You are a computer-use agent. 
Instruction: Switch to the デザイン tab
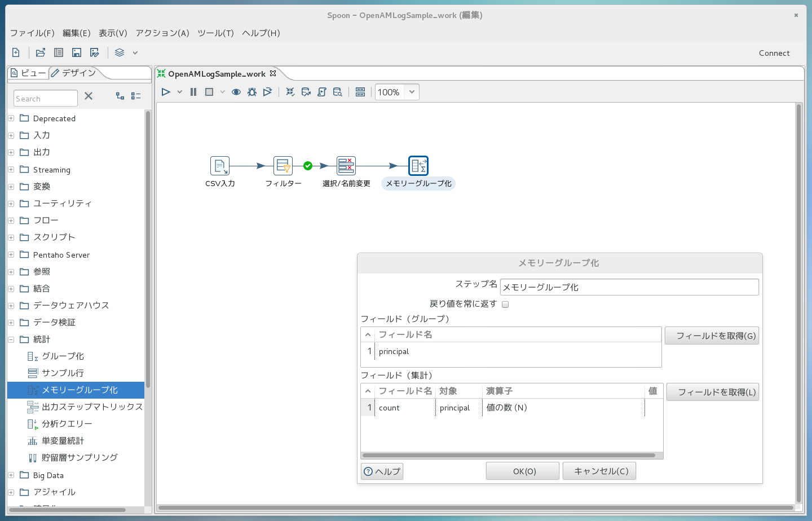tap(74, 73)
